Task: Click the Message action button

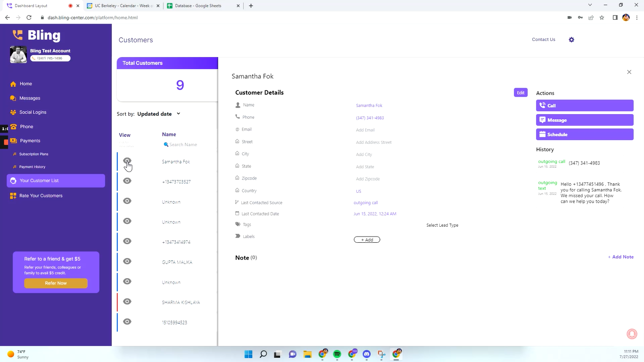Action: pyautogui.click(x=585, y=120)
